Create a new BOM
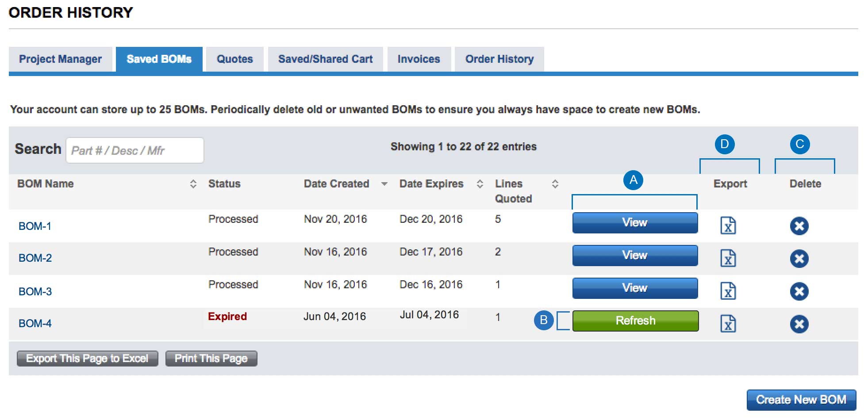Viewport: 868px width, 420px height. click(801, 399)
